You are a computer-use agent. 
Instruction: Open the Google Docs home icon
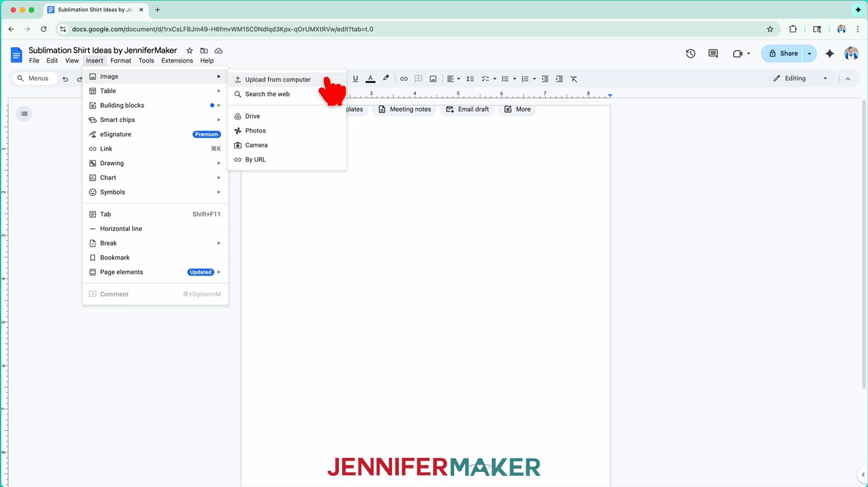16,55
